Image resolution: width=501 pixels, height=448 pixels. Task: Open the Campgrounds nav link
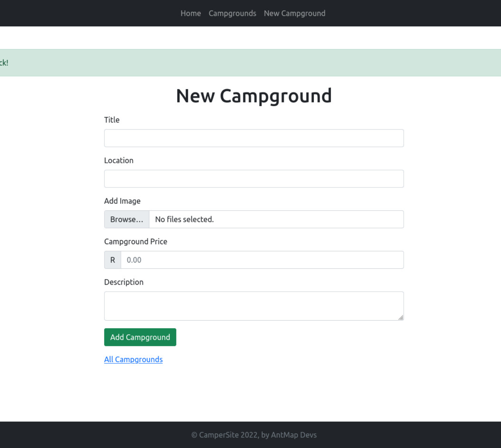tap(232, 13)
